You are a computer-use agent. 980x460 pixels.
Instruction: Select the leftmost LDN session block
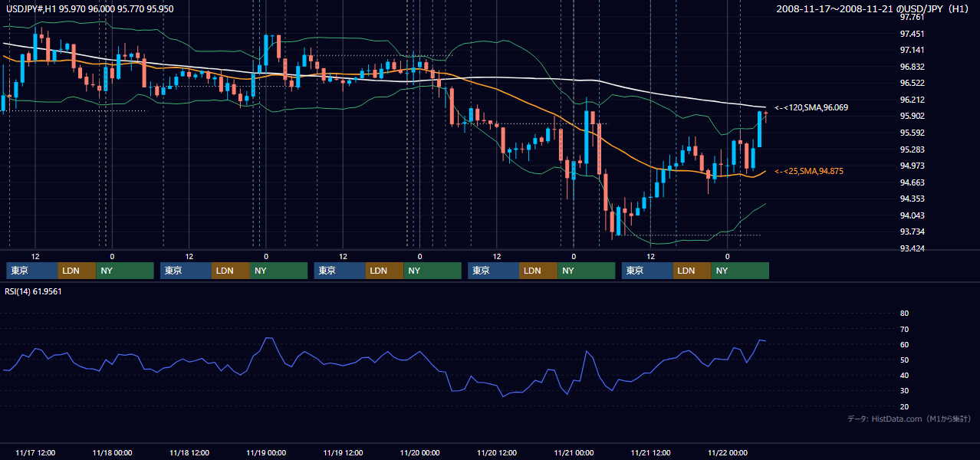point(77,271)
